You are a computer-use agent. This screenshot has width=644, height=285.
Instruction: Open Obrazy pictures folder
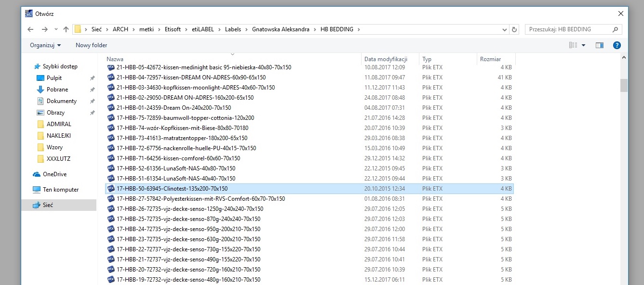coord(55,113)
